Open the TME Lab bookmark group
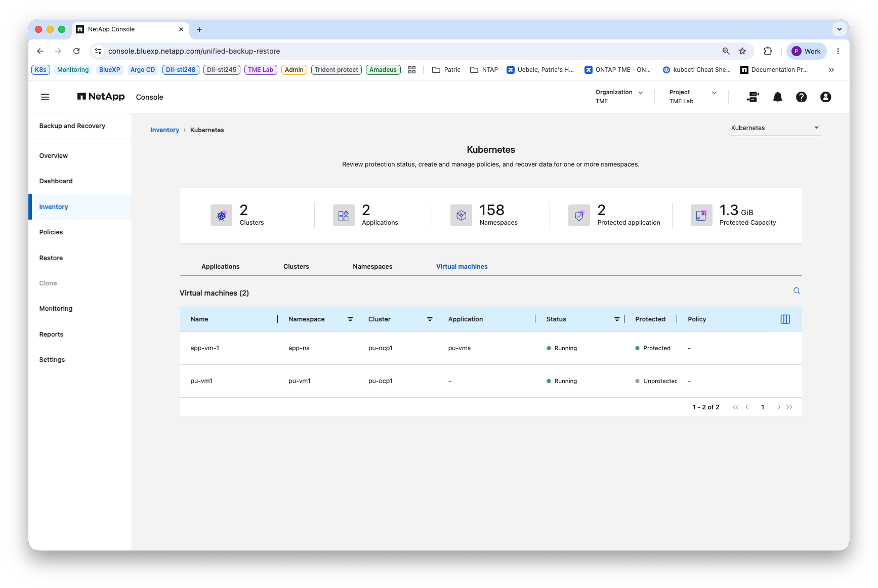The width and height of the screenshot is (878, 588). [261, 70]
